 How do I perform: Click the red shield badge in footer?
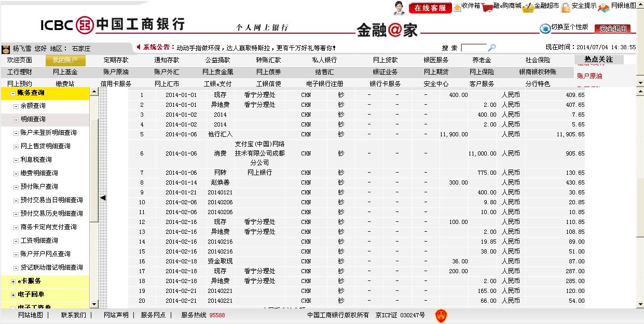pyautogui.click(x=441, y=316)
